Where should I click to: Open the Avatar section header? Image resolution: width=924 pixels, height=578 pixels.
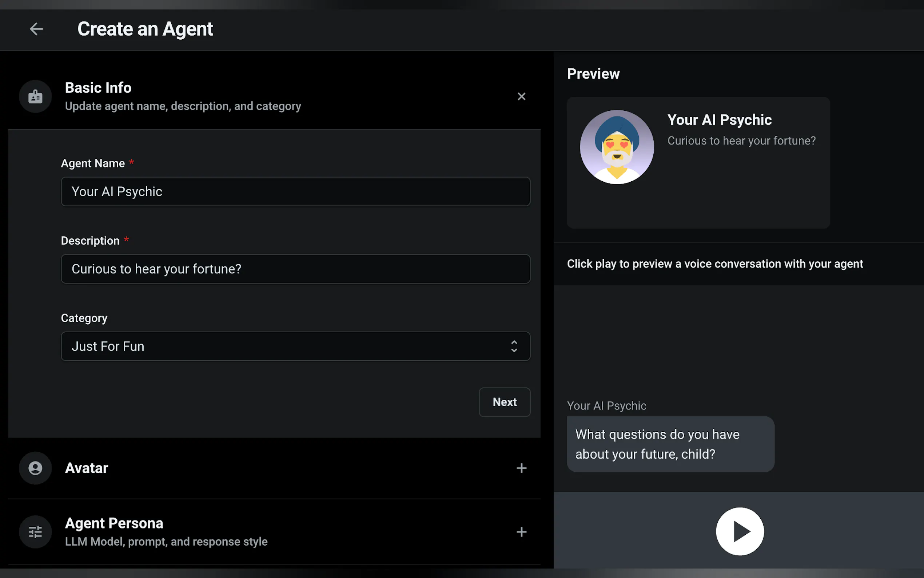coord(87,468)
